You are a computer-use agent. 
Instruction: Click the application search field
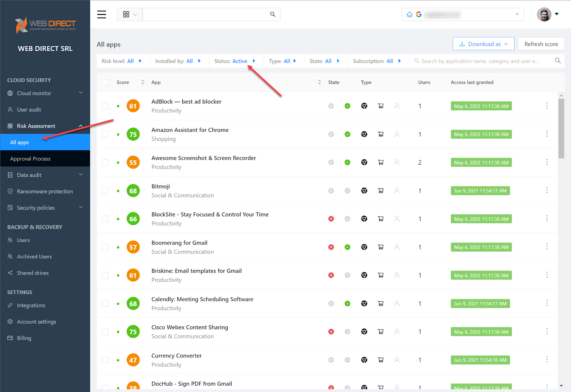(482, 61)
